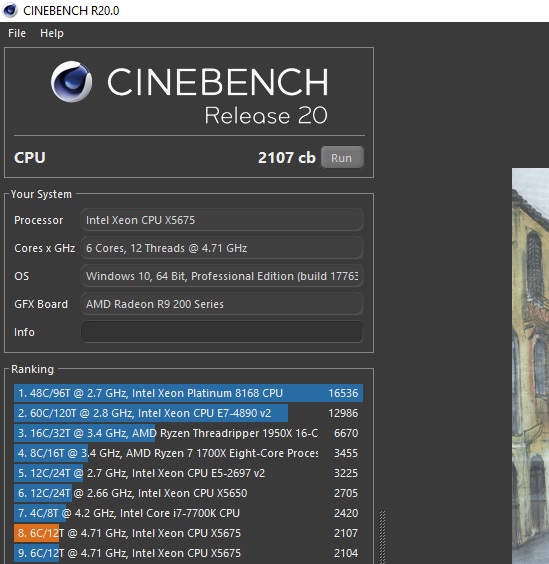Select ranking 9 Xeon X5675 score 2104
549x564 pixels.
(188, 553)
